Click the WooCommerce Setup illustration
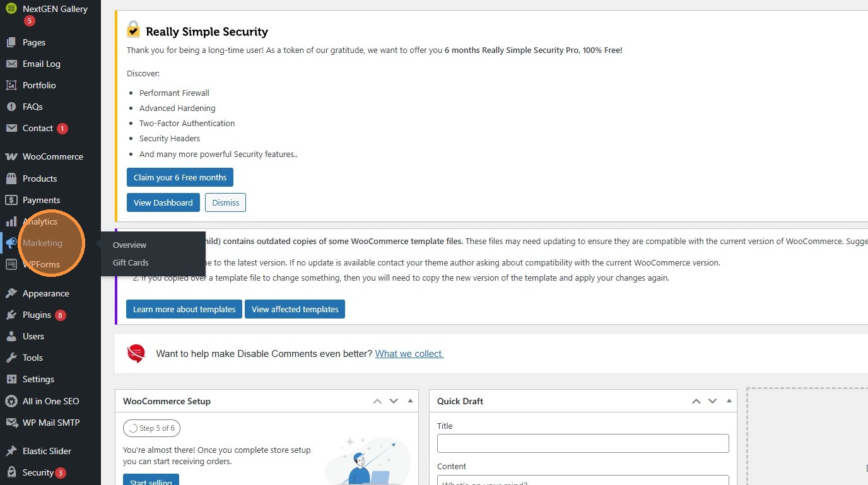Viewport: 868px width, 485px height. [367, 460]
